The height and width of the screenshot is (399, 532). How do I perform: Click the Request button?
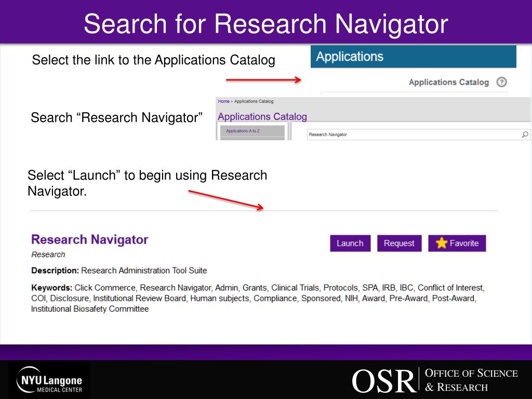pyautogui.click(x=400, y=243)
